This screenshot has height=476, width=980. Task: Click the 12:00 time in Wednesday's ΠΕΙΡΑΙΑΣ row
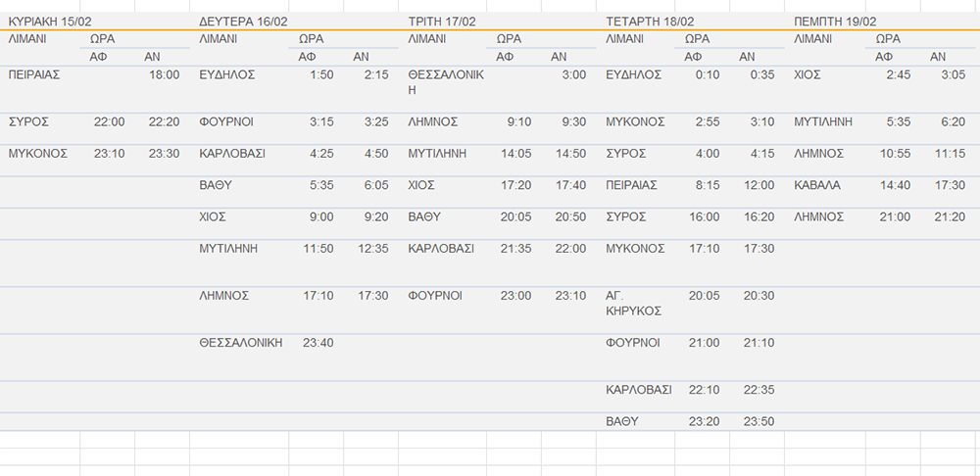(x=759, y=185)
